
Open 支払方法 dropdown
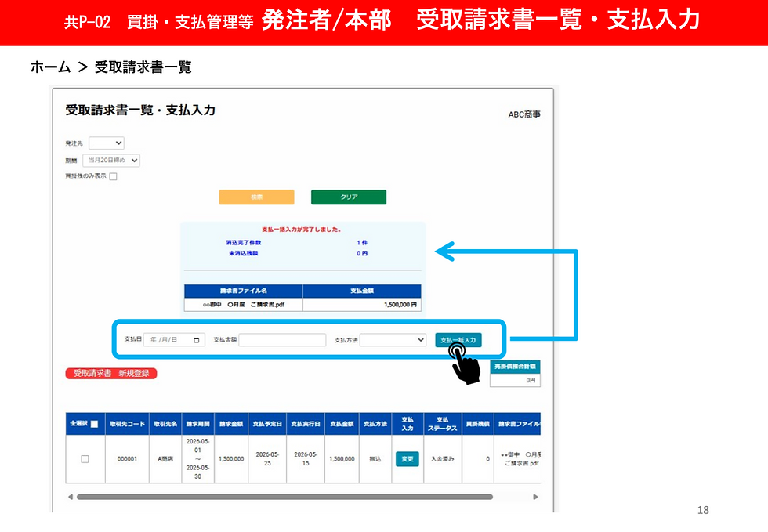[x=393, y=340]
